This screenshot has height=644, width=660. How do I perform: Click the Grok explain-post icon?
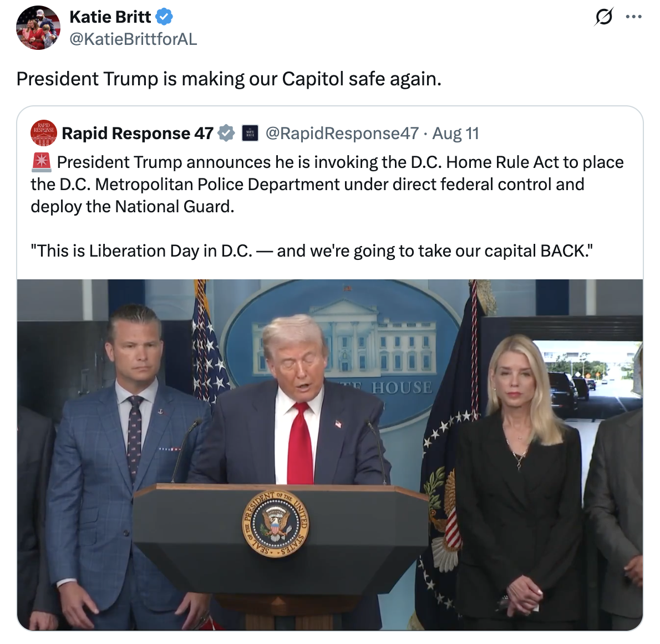click(x=604, y=17)
